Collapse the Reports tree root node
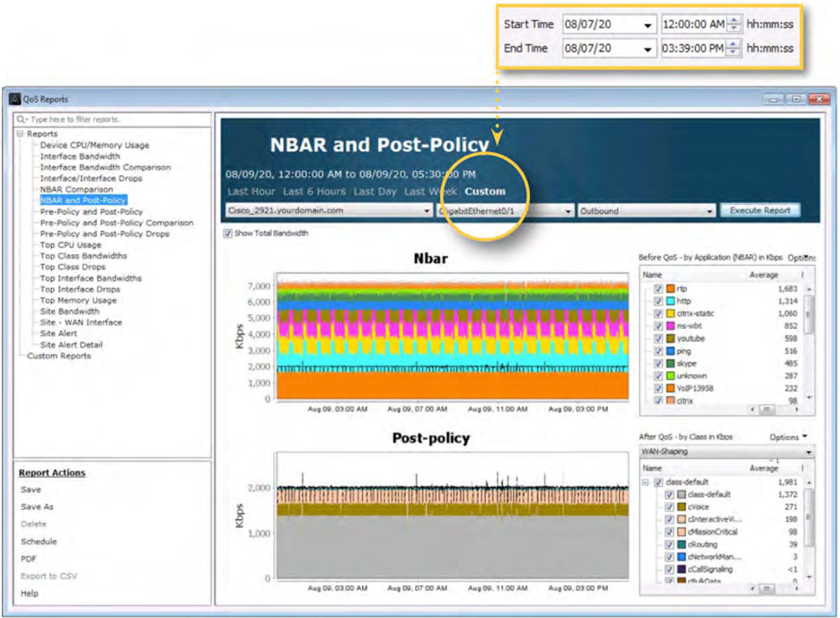Screen dimensions: 840x618 20,134
